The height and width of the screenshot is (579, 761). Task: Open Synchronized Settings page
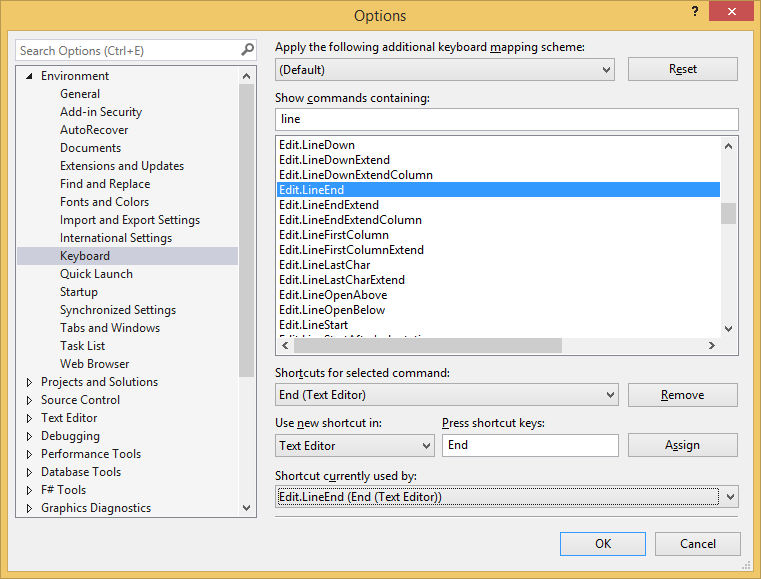118,310
